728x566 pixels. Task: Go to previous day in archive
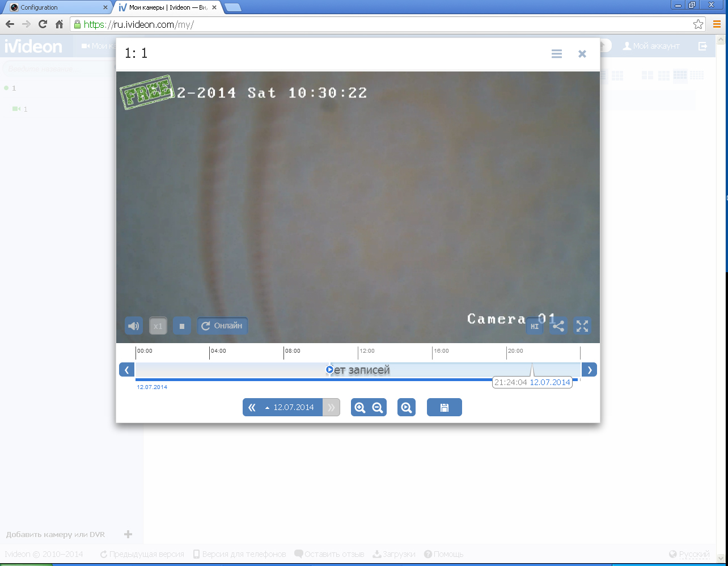pyautogui.click(x=252, y=407)
